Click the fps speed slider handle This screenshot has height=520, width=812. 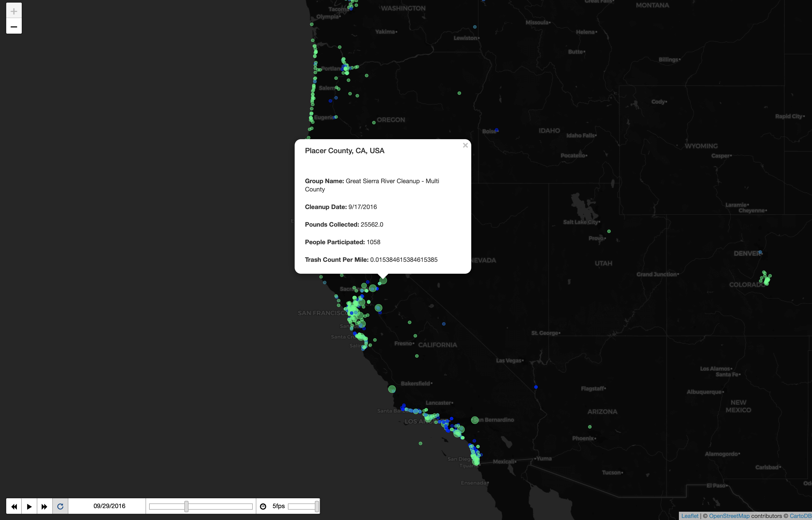(x=317, y=506)
